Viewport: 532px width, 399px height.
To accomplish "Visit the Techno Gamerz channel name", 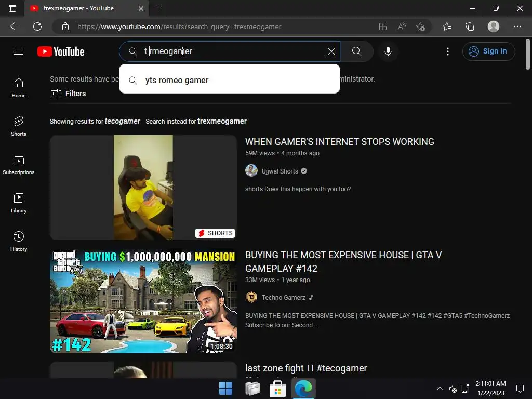I will tap(283, 298).
